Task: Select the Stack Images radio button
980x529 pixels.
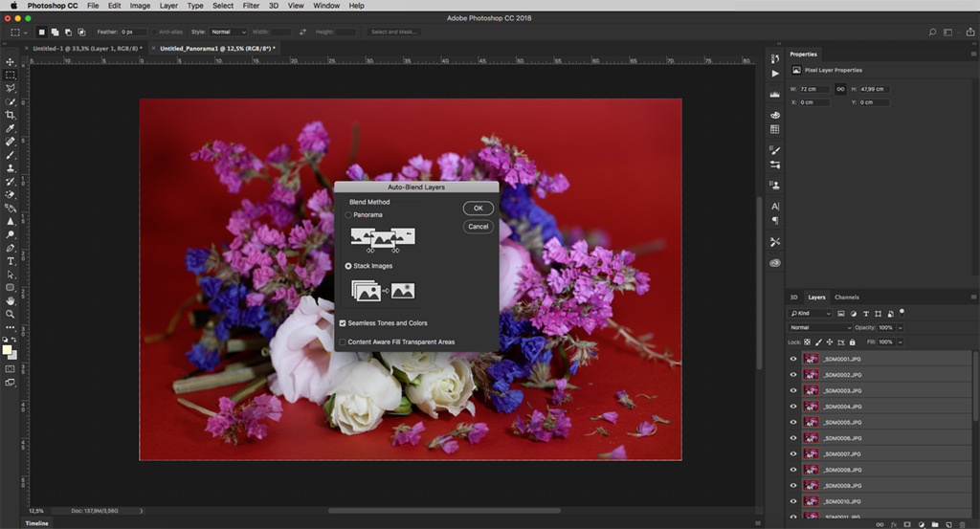Action: click(349, 266)
